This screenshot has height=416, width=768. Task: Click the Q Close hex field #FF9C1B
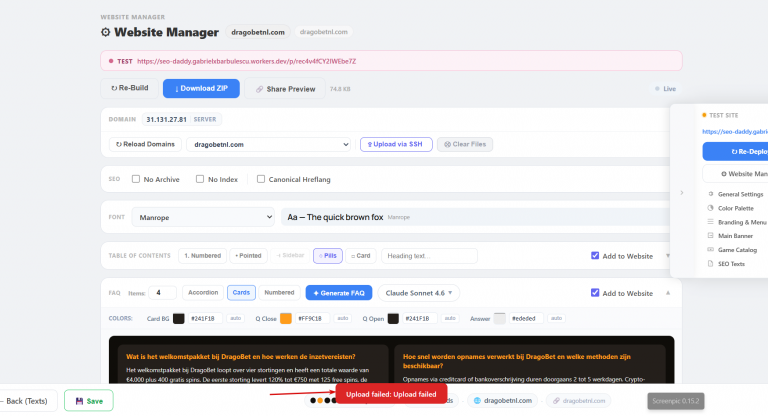(312, 318)
